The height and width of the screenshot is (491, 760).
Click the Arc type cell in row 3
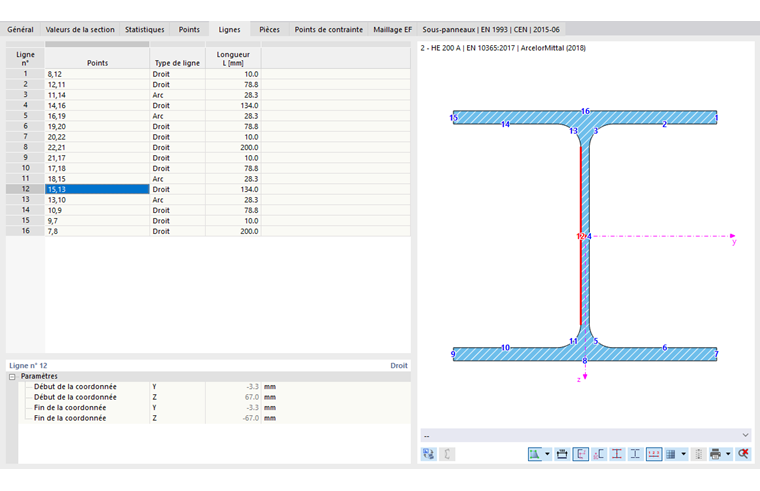[177, 95]
